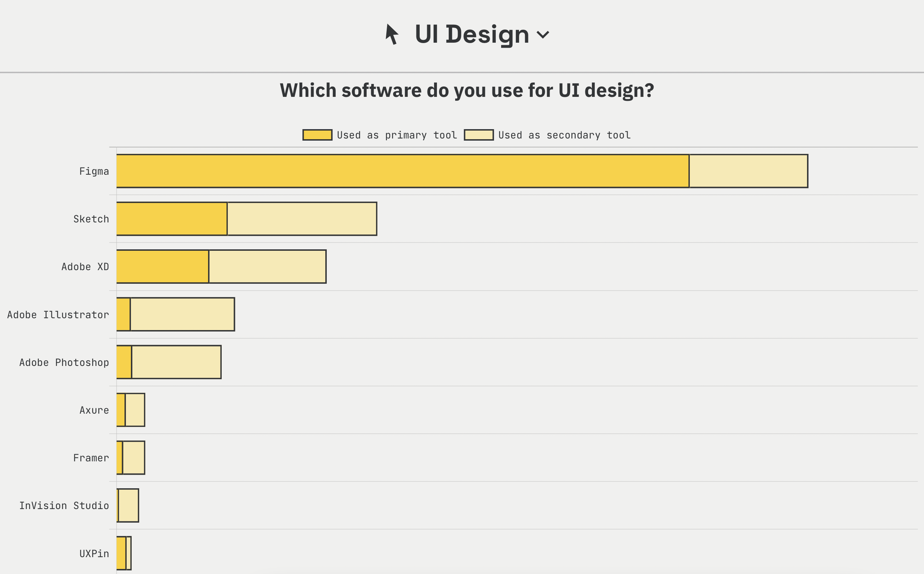Click the pale secondary tool legend swatch
The image size is (924, 574).
[479, 134]
